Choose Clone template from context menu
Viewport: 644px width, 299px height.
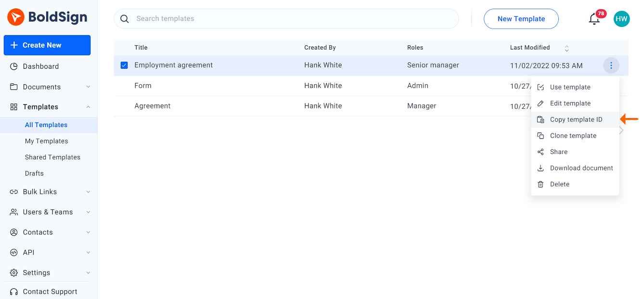(x=573, y=136)
